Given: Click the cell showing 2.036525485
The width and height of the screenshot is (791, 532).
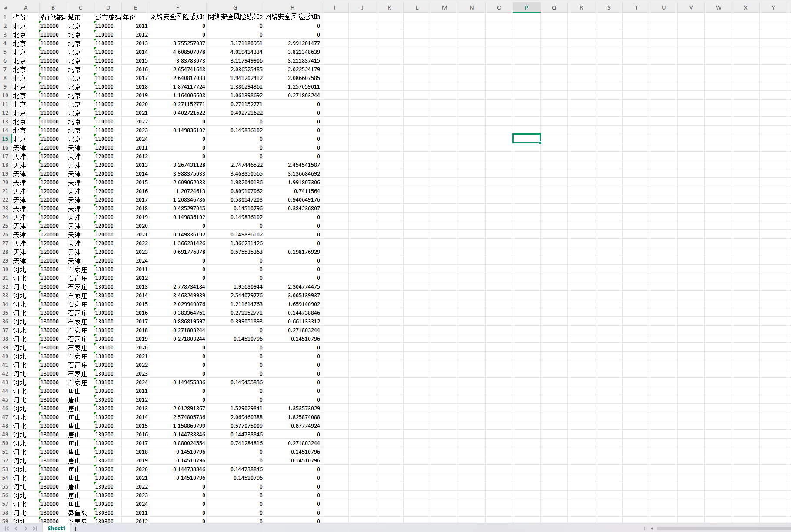Looking at the screenshot, I should point(235,69).
